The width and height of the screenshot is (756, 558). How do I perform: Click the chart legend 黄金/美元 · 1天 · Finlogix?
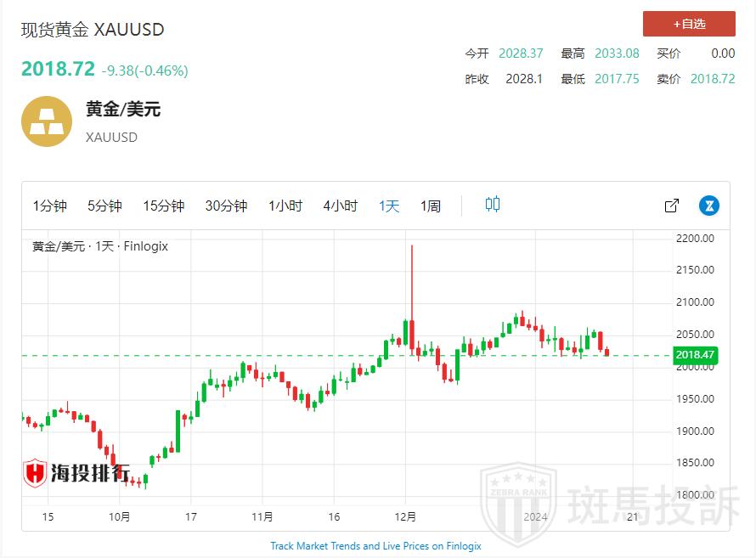(100, 246)
